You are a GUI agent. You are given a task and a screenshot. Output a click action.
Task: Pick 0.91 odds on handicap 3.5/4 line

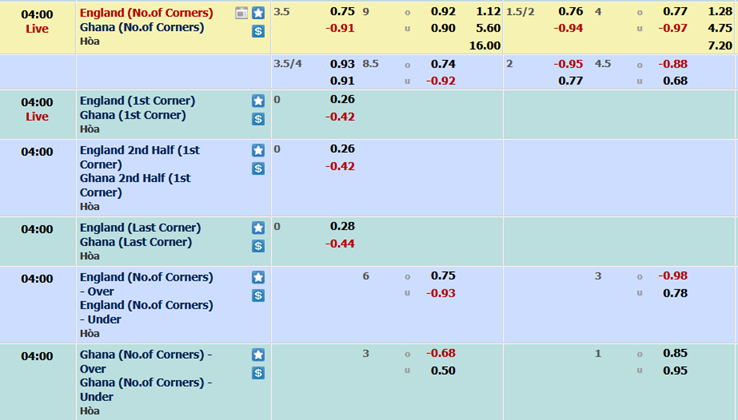point(342,81)
